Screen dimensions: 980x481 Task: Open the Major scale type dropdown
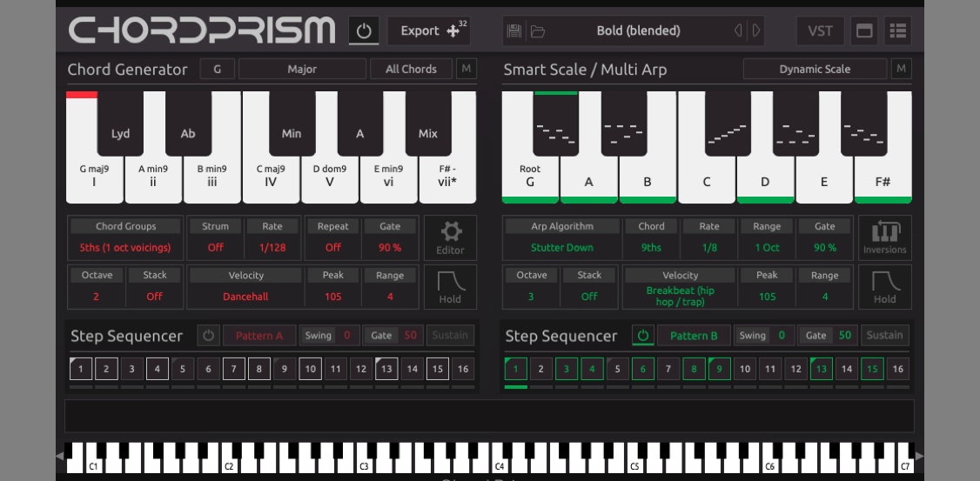coord(302,69)
